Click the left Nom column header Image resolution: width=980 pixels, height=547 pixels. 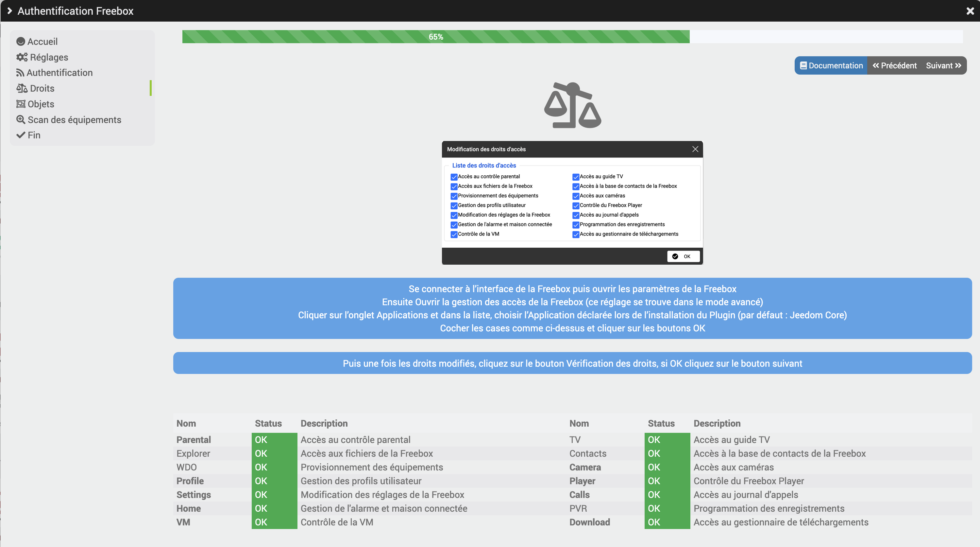(186, 423)
